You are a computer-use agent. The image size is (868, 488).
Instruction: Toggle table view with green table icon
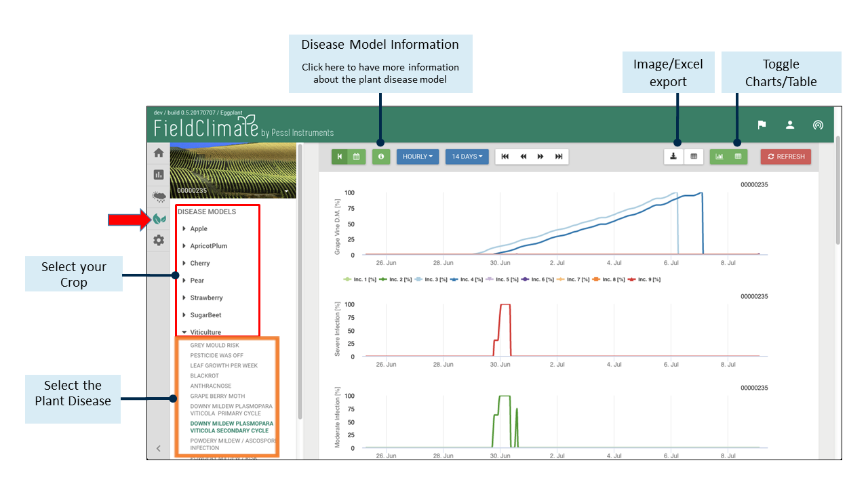[738, 157]
